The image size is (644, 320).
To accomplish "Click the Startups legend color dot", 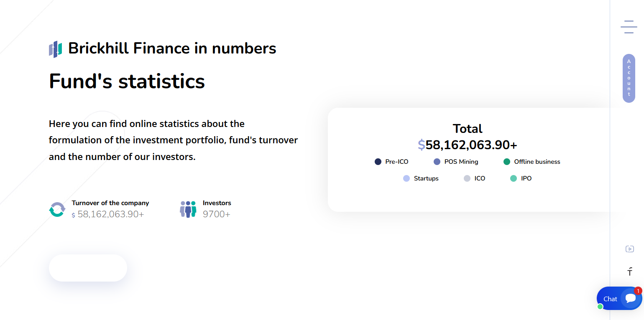I will [x=406, y=178].
